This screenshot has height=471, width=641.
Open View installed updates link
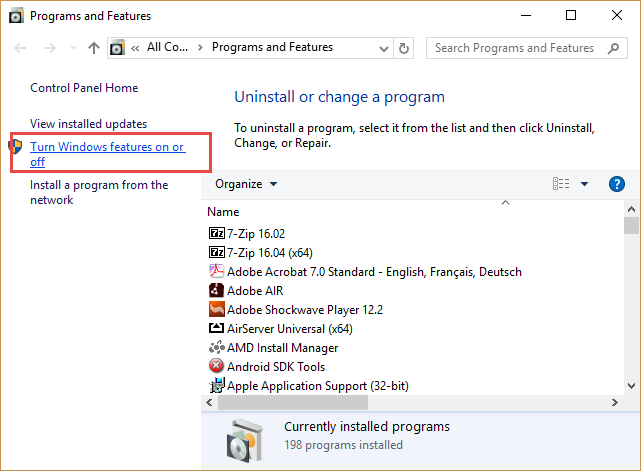coord(88,124)
